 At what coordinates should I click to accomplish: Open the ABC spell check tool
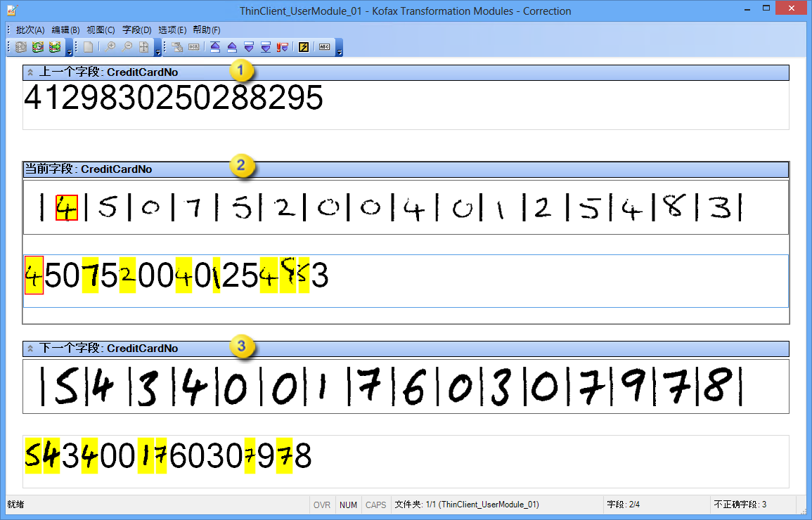[x=323, y=46]
